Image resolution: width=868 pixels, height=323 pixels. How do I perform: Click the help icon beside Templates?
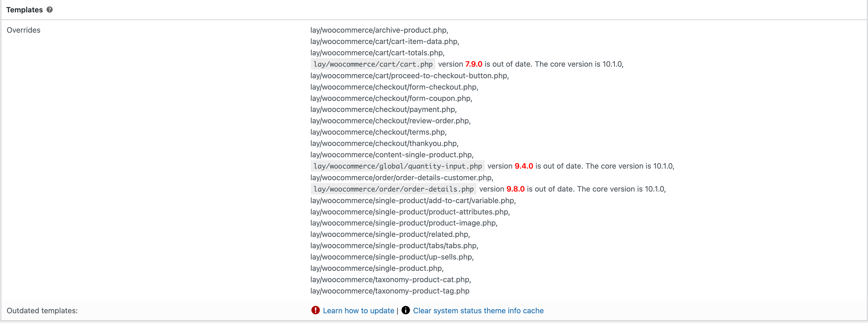point(50,10)
